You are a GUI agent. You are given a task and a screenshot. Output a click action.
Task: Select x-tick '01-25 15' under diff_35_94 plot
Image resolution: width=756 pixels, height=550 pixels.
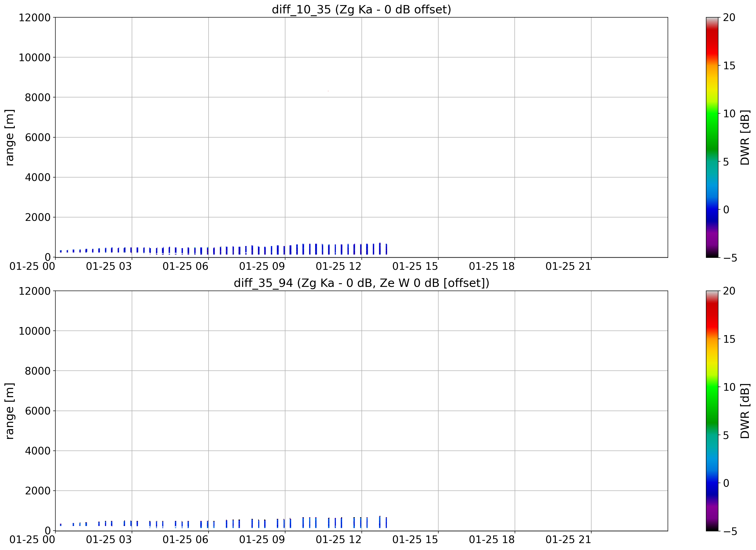point(415,540)
